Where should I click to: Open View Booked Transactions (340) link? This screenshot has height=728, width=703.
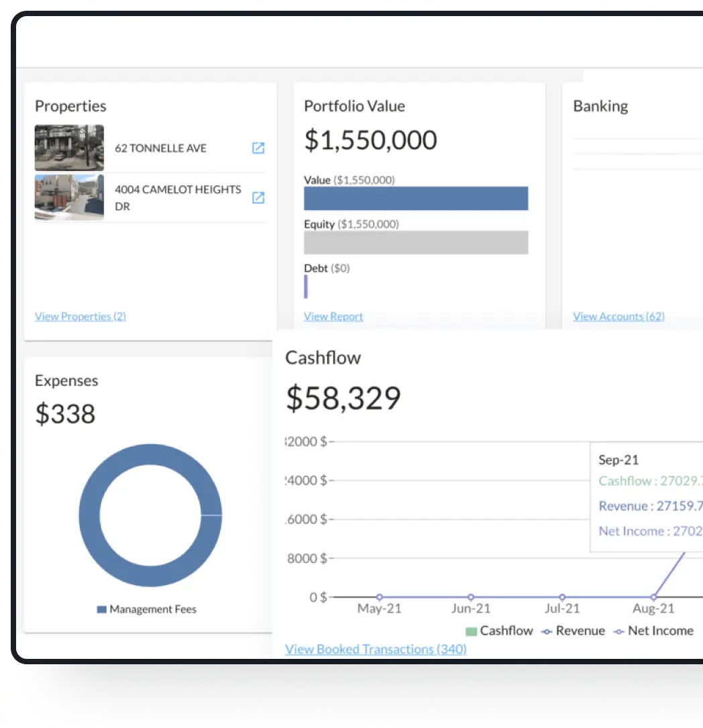375,649
